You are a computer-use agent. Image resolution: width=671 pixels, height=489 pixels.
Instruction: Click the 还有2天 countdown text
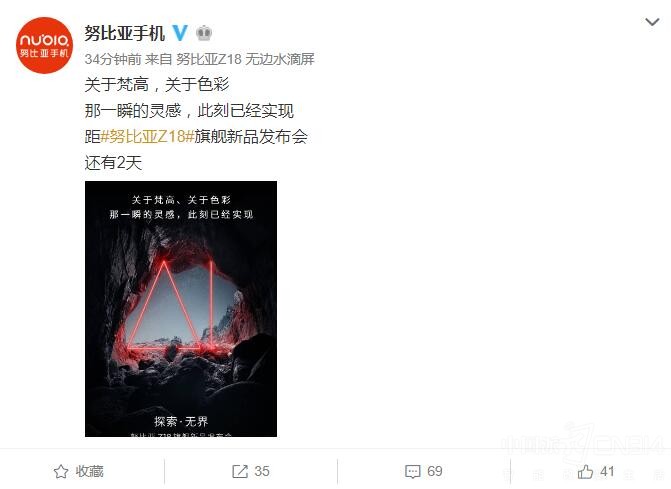click(113, 163)
